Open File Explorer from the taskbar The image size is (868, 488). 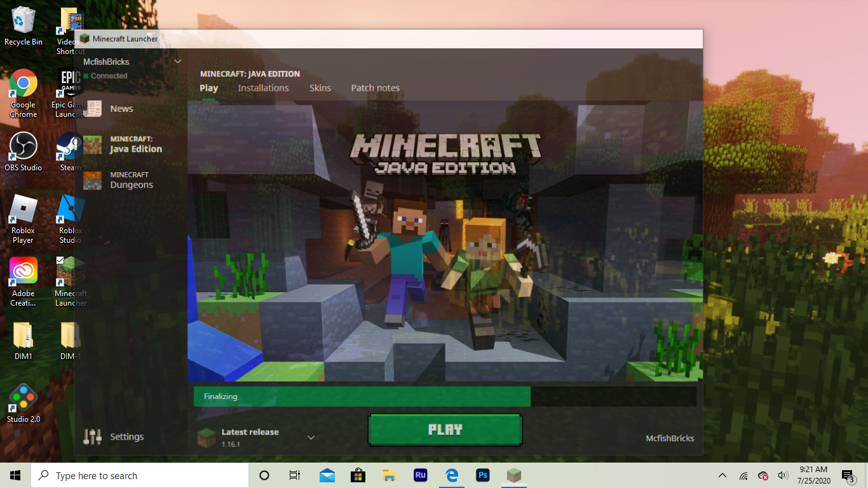point(390,475)
